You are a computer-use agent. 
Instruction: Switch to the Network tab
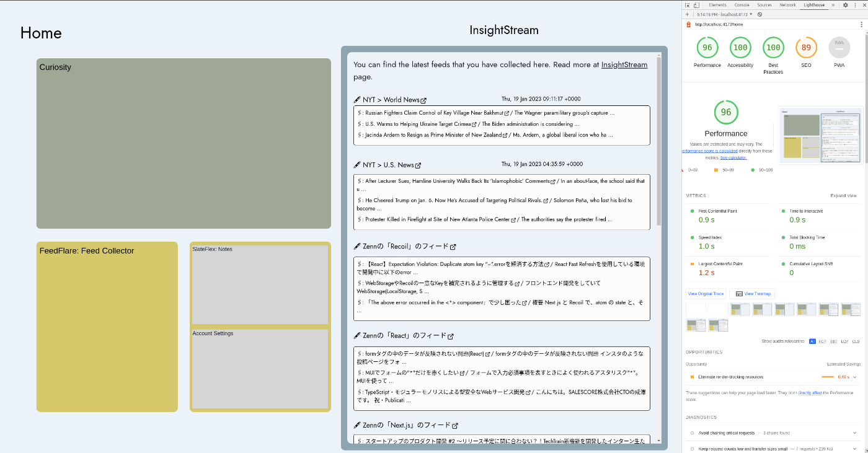tap(787, 5)
